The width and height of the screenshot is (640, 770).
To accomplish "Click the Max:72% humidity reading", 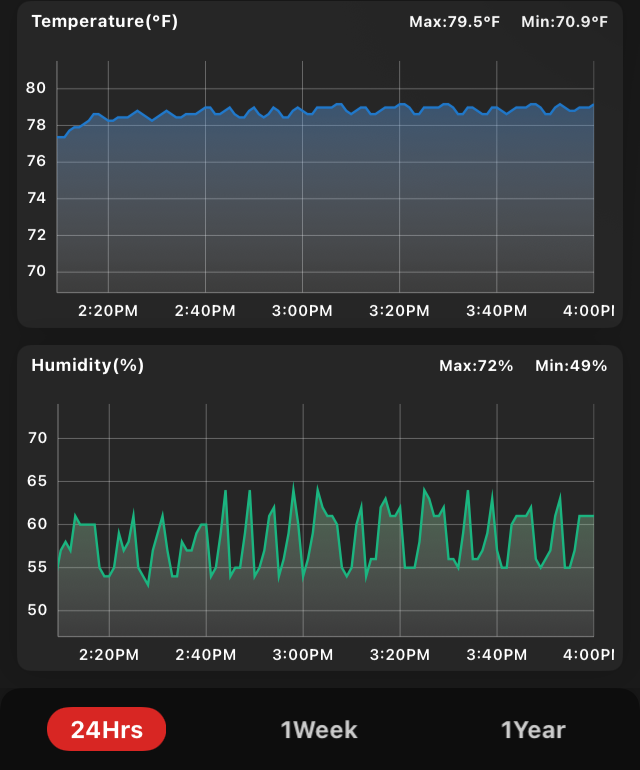I will click(476, 366).
